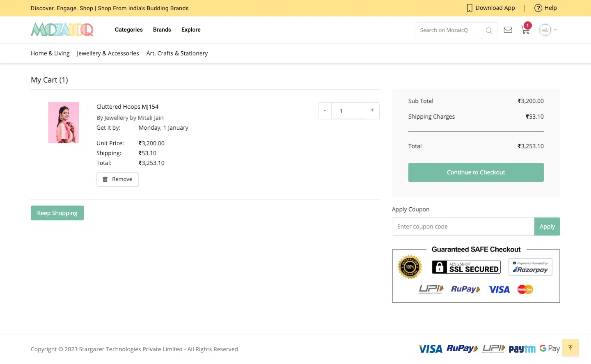This screenshot has height=364, width=591.
Task: Open the messages envelope icon
Action: coord(508,30)
